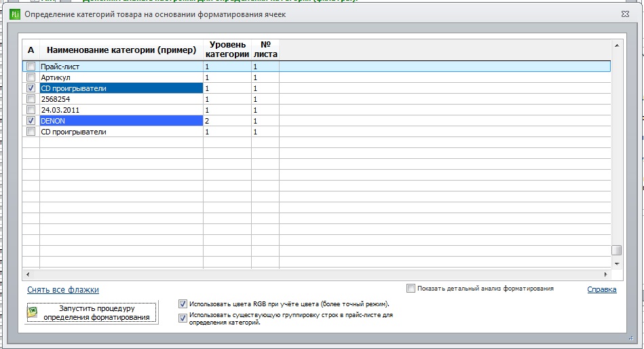This screenshot has height=349, width=644.
Task: Click Наименование категории (пример) column header
Action: 121,50
